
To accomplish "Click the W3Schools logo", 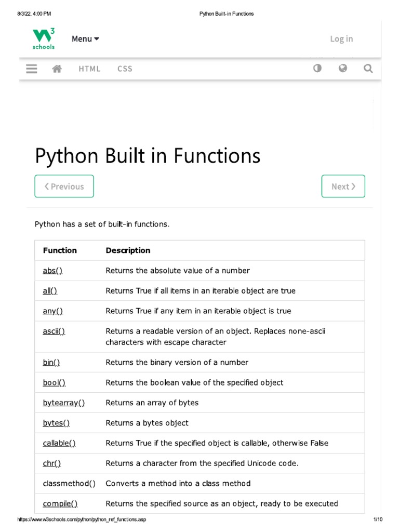I will [44, 39].
